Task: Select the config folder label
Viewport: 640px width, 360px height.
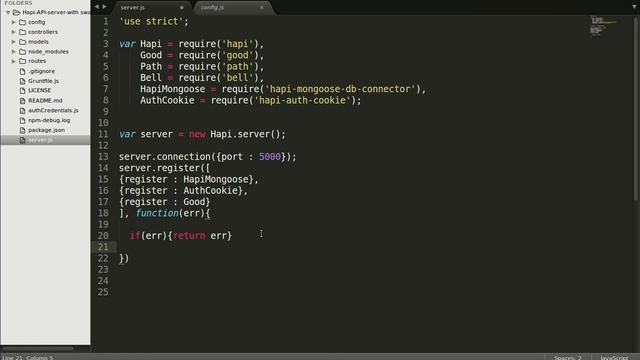Action: click(37, 22)
